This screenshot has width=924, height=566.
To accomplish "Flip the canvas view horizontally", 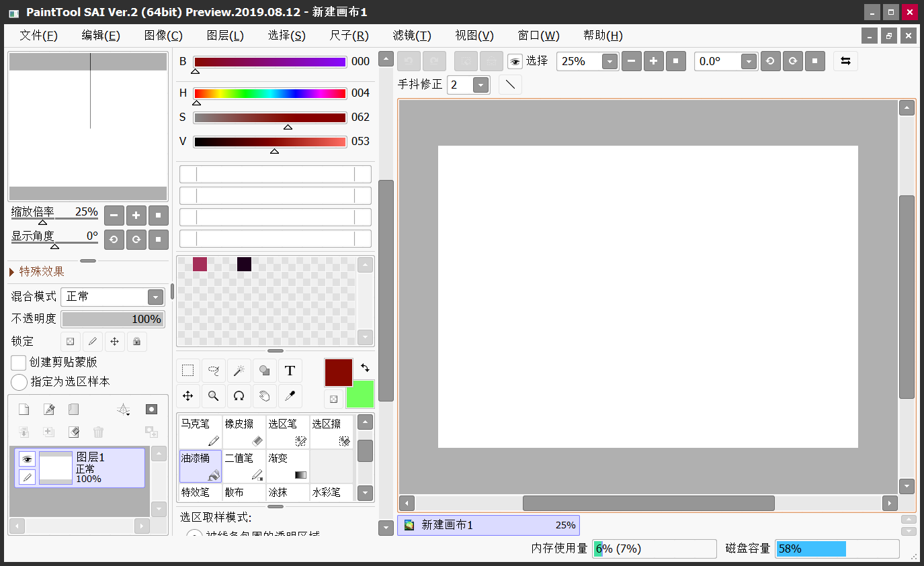I will (845, 61).
